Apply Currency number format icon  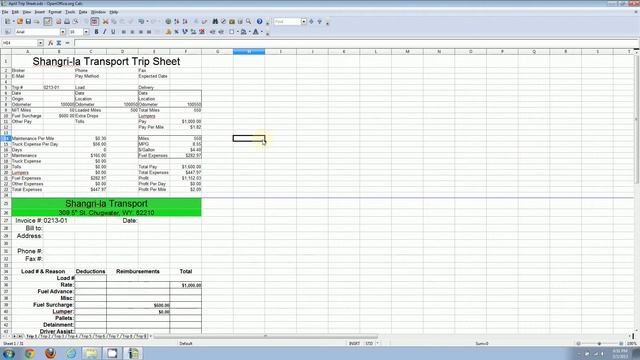[x=168, y=32]
